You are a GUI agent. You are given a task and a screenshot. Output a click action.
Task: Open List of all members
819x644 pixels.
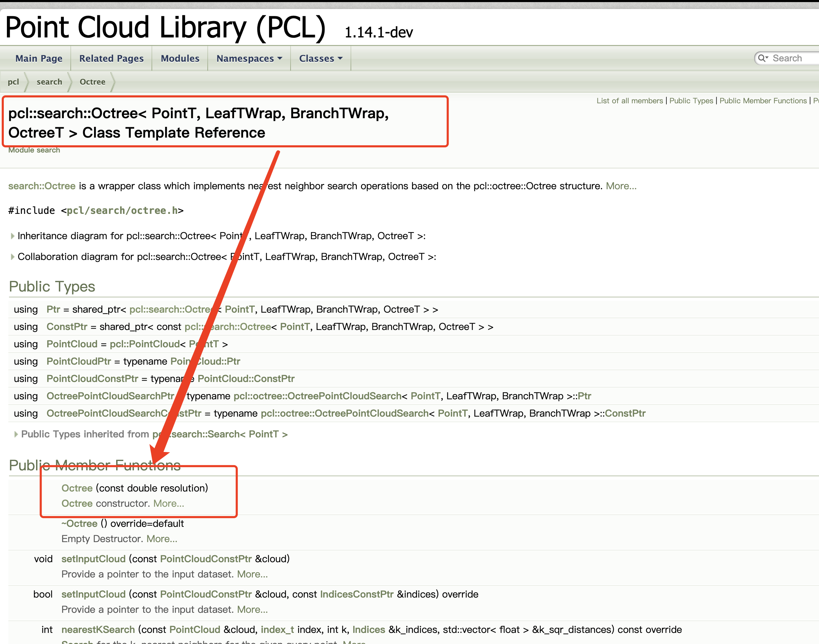pyautogui.click(x=629, y=100)
